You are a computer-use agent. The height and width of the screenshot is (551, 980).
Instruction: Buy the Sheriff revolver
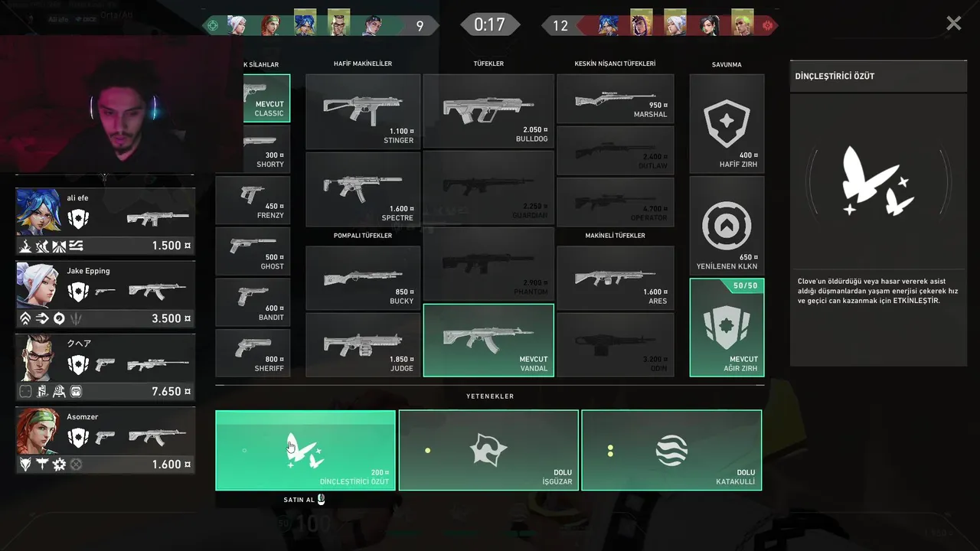tap(253, 353)
